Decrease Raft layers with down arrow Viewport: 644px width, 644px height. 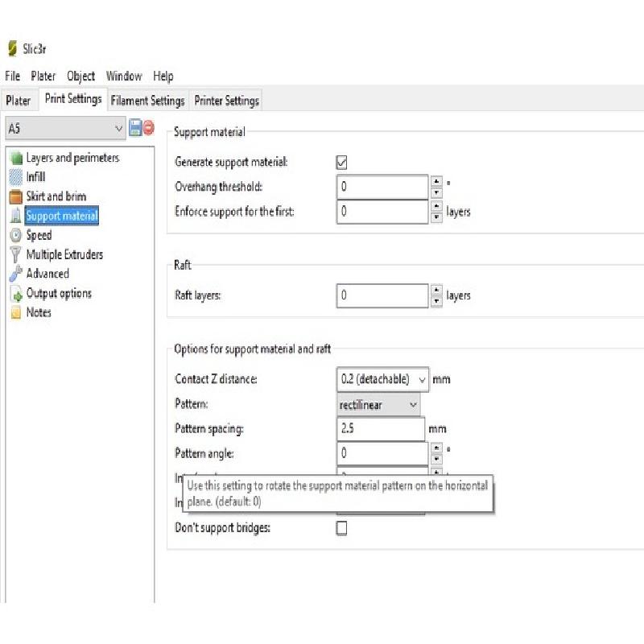(436, 301)
